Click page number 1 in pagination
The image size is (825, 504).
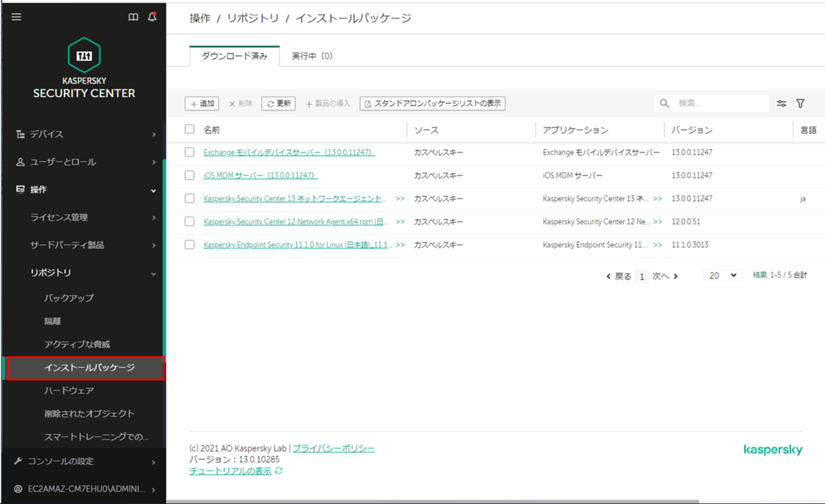(642, 276)
